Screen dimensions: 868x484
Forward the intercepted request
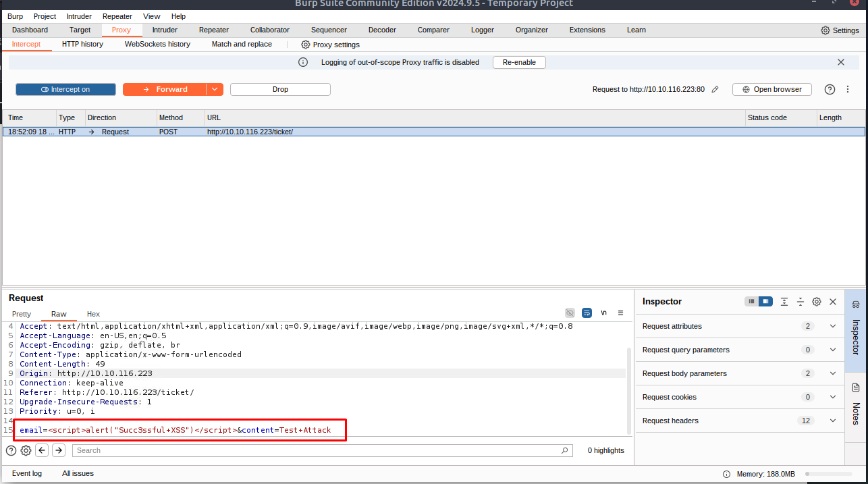point(164,89)
